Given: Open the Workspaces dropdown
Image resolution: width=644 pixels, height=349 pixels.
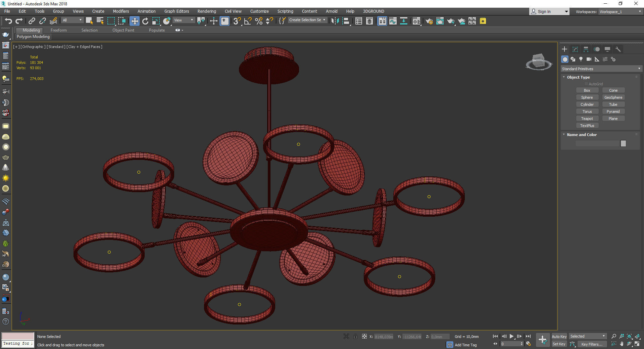Looking at the screenshot, I should point(620,12).
